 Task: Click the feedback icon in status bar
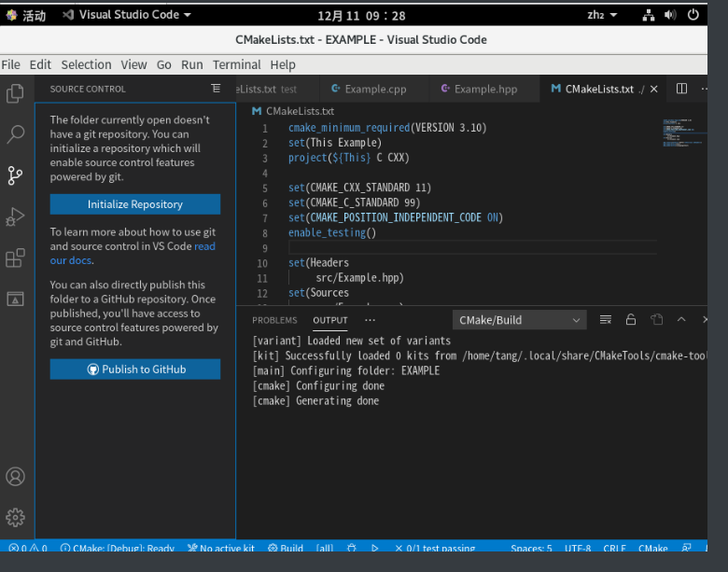(x=686, y=548)
